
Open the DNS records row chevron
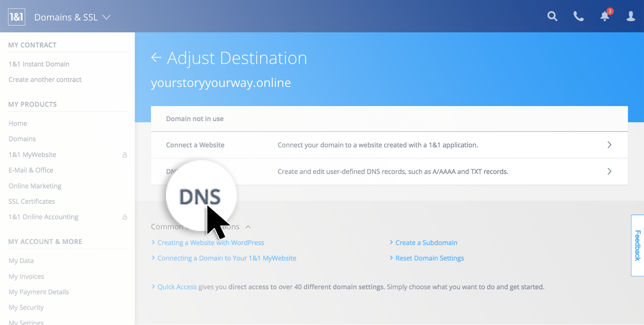(x=609, y=171)
